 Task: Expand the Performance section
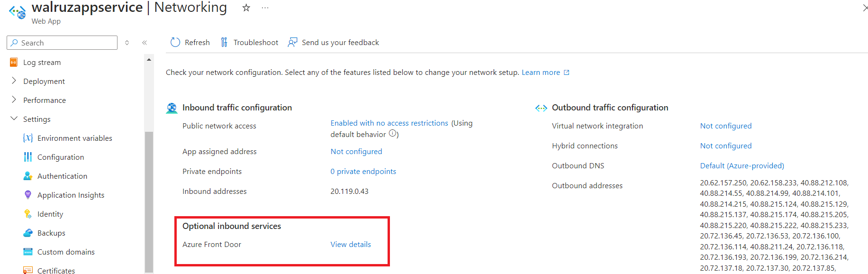[15, 100]
